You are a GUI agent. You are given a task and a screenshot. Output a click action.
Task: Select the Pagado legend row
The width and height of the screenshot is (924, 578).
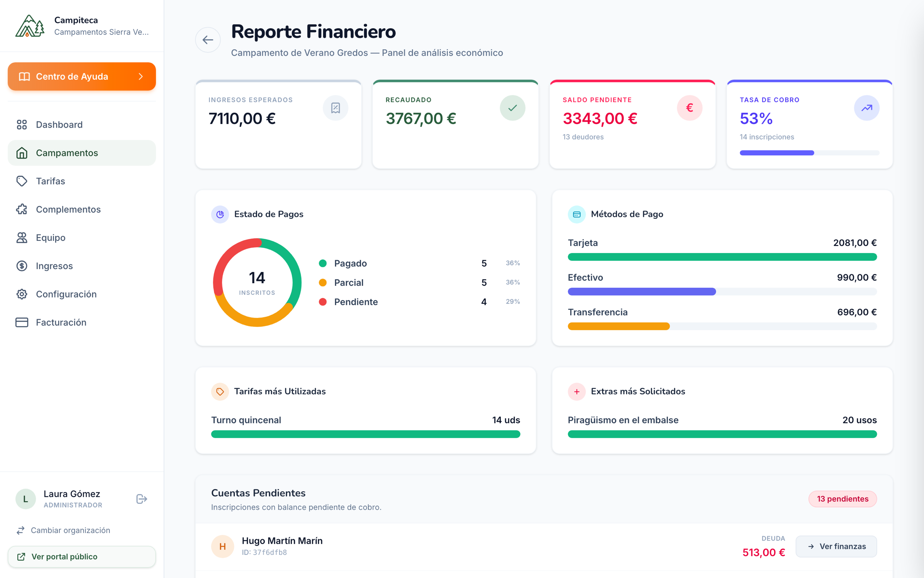tap(419, 263)
